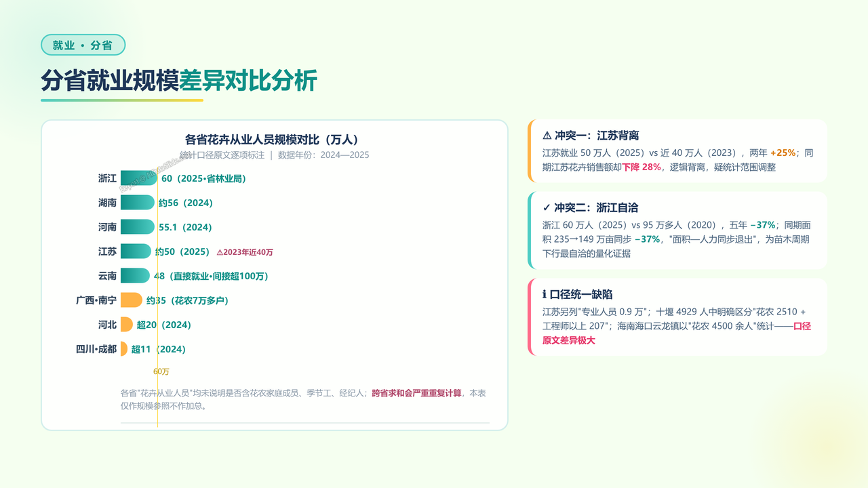The width and height of the screenshot is (868, 488).
Task: Click the 广西·南宁 axis label
Action: (96, 300)
